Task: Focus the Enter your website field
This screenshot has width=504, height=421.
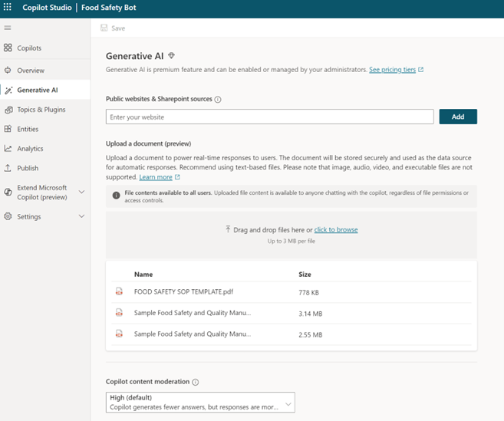Action: (x=270, y=117)
